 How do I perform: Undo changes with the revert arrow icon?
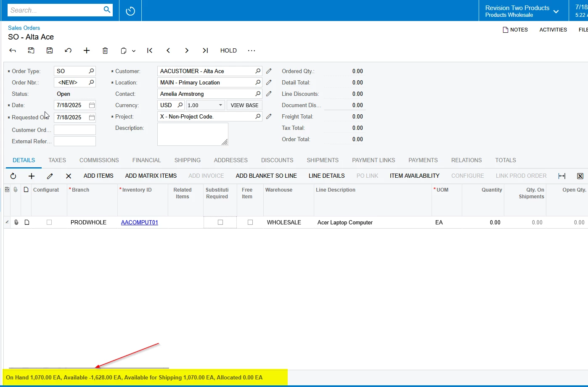click(x=68, y=50)
